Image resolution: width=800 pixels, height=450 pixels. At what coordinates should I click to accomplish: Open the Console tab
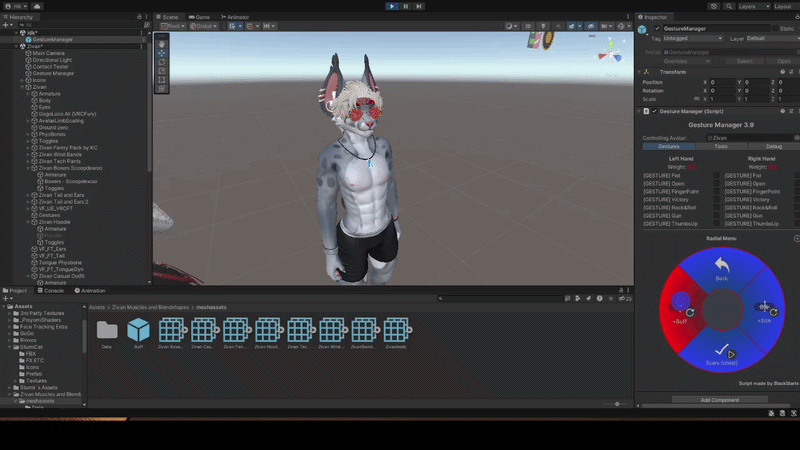pos(52,290)
